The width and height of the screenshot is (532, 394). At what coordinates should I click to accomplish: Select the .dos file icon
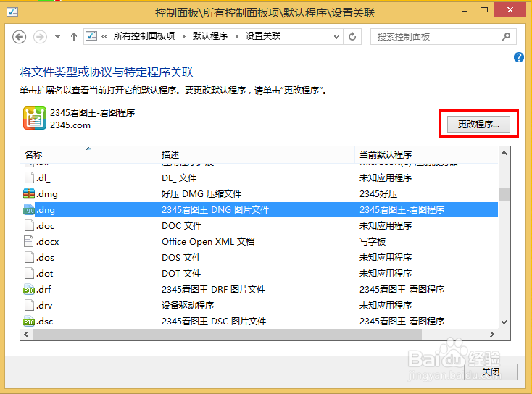pos(29,257)
